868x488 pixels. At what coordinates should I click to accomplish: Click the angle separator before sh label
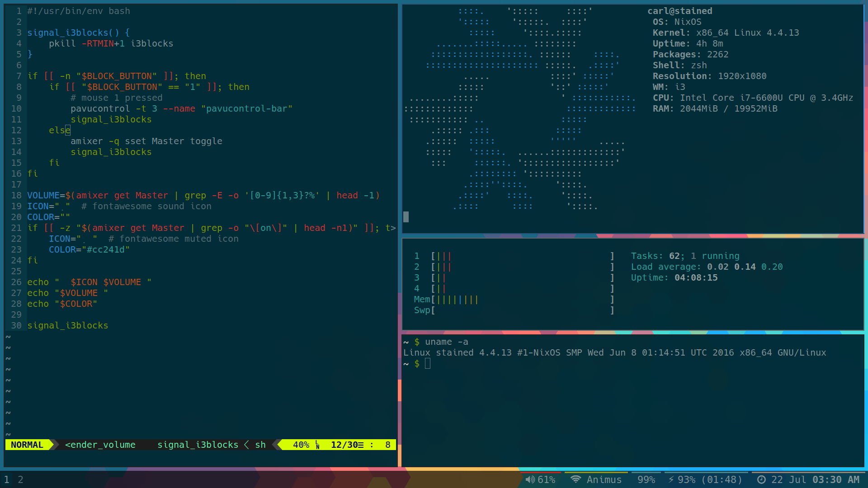point(246,445)
